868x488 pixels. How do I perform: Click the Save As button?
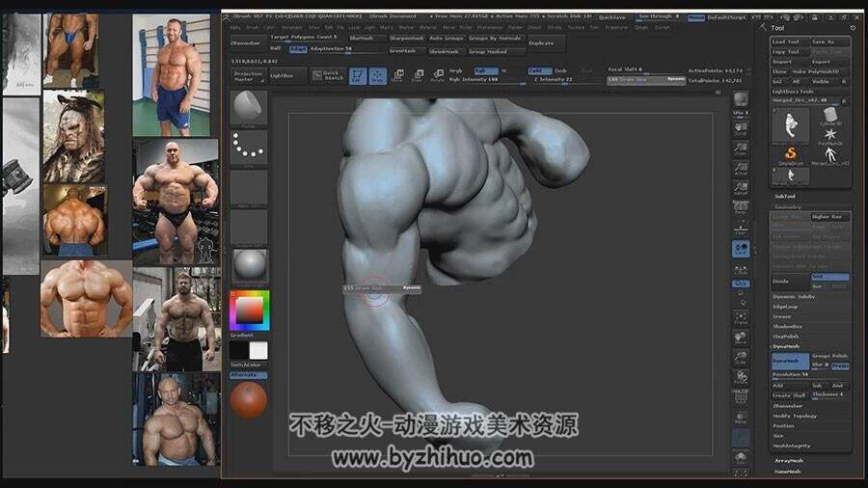point(829,42)
